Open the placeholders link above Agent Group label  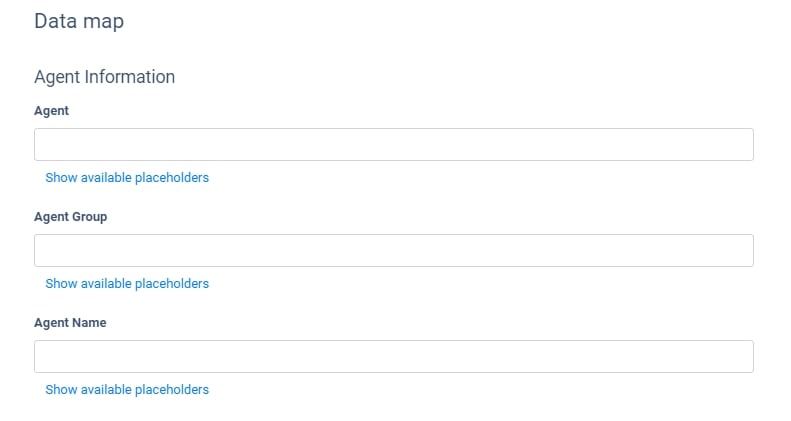tap(127, 178)
